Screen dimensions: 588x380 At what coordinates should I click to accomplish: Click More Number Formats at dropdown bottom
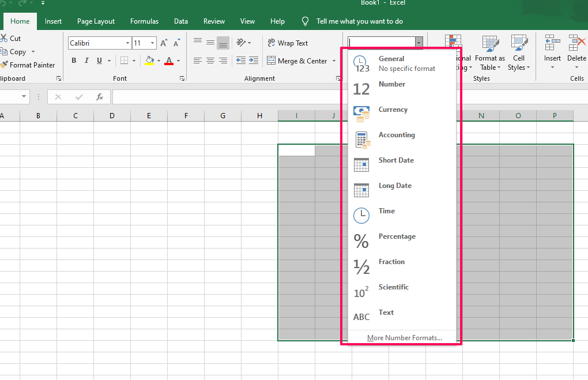405,337
